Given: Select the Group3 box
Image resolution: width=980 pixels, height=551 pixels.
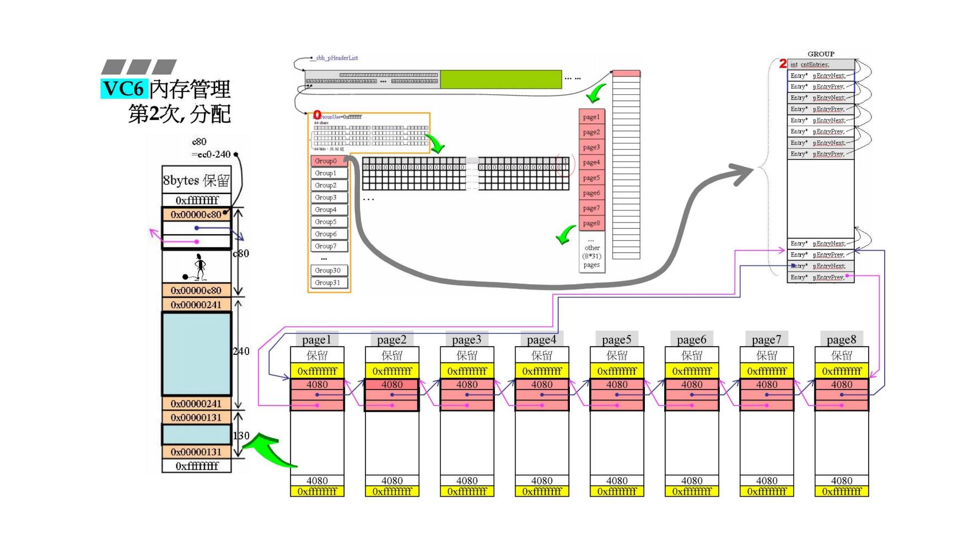Looking at the screenshot, I should (329, 197).
